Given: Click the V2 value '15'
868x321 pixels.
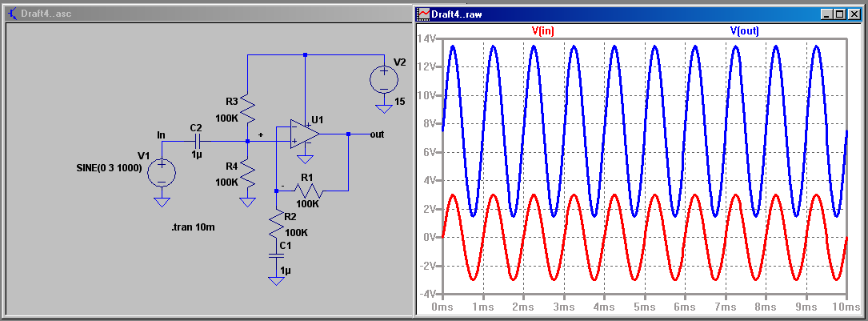Looking at the screenshot, I should (x=400, y=102).
